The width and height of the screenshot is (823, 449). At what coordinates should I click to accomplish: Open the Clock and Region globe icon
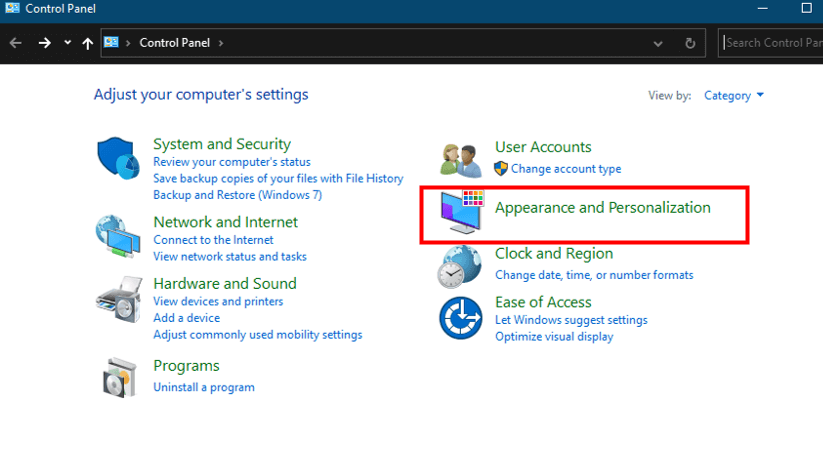[459, 266]
